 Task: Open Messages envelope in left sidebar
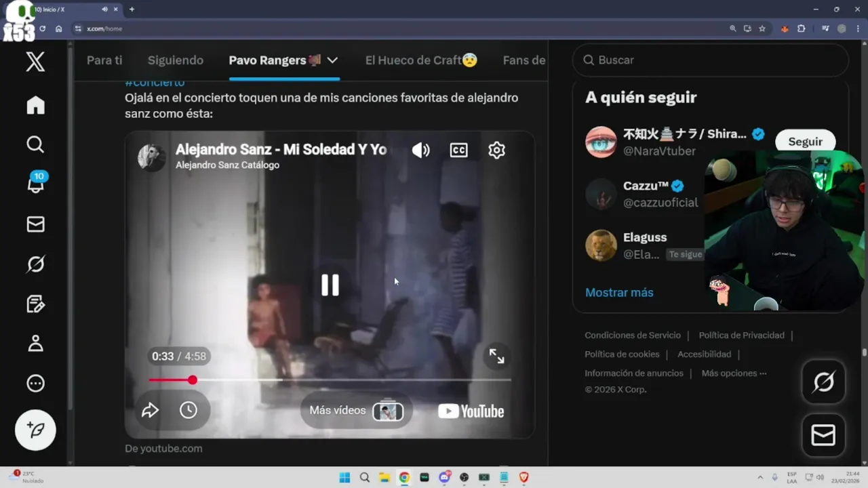coord(35,224)
